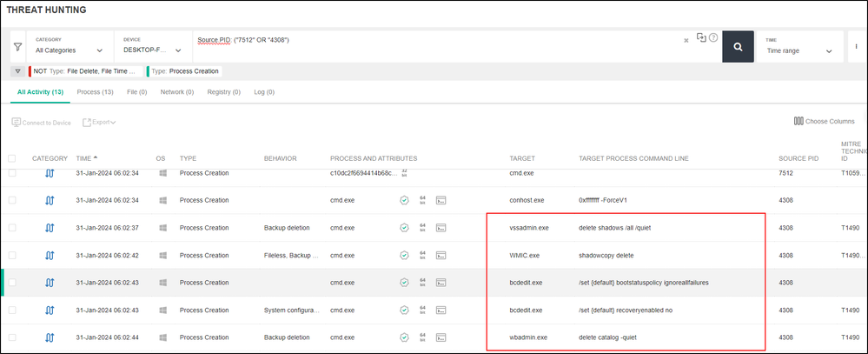Switch to the Network (0) tab
Image resolution: width=868 pixels, height=354 pixels.
click(177, 92)
